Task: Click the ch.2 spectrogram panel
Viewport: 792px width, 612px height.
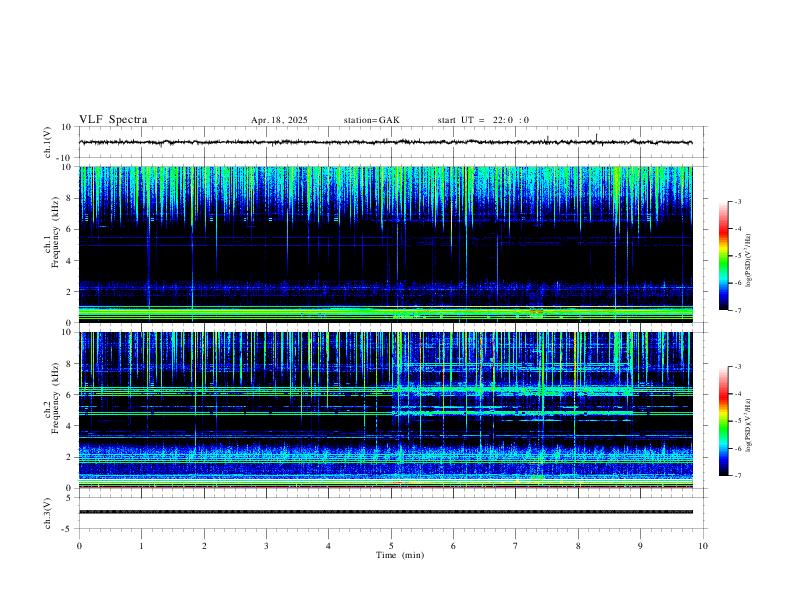Action: point(386,410)
